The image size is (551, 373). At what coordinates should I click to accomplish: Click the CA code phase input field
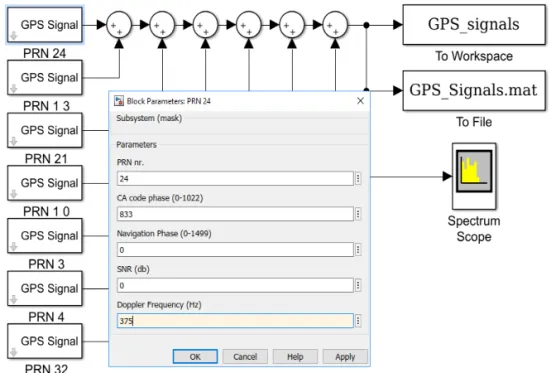click(x=235, y=214)
